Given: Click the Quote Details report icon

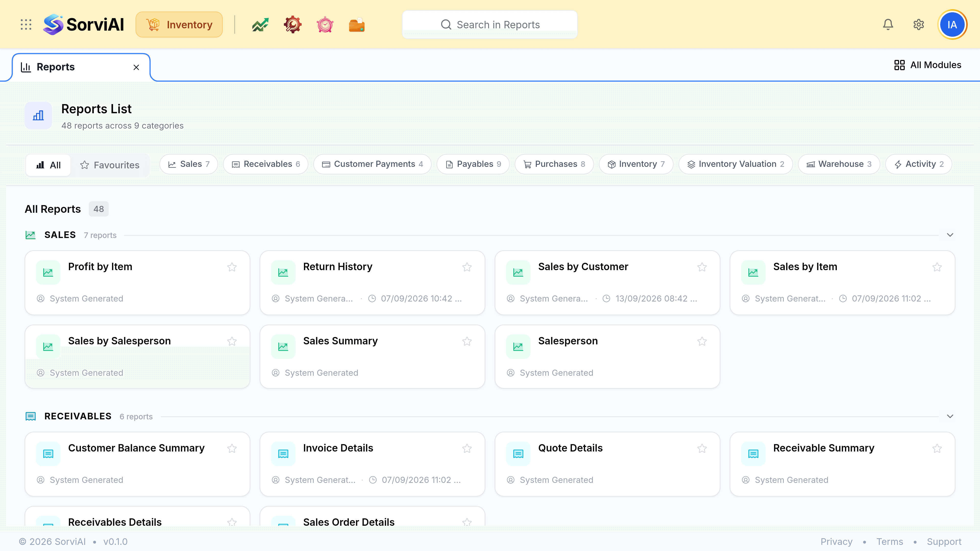Looking at the screenshot, I should (x=518, y=454).
